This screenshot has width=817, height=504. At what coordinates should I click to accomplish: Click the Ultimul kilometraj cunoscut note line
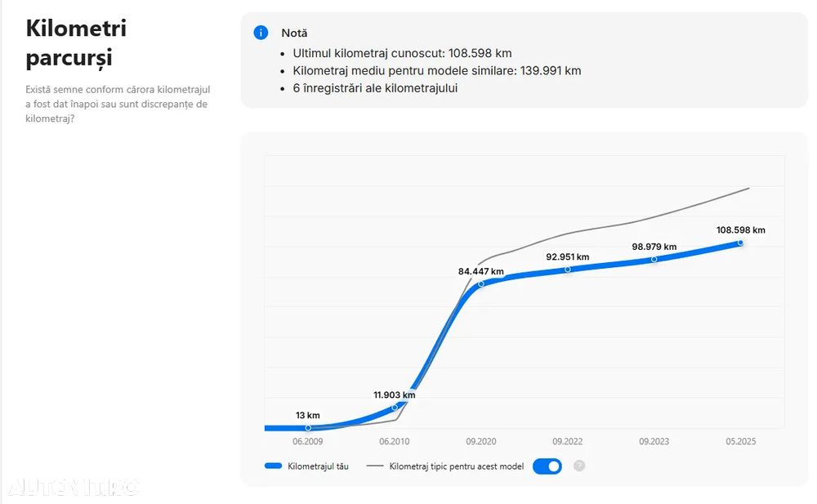402,53
